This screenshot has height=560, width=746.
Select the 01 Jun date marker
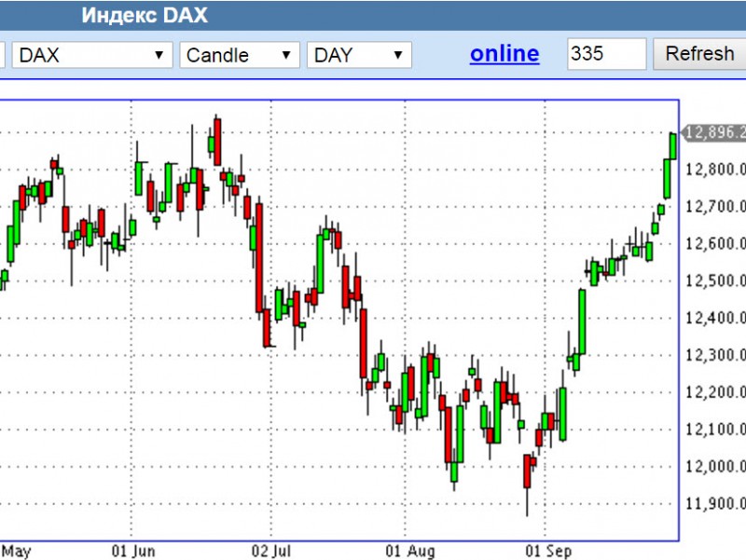(x=132, y=551)
